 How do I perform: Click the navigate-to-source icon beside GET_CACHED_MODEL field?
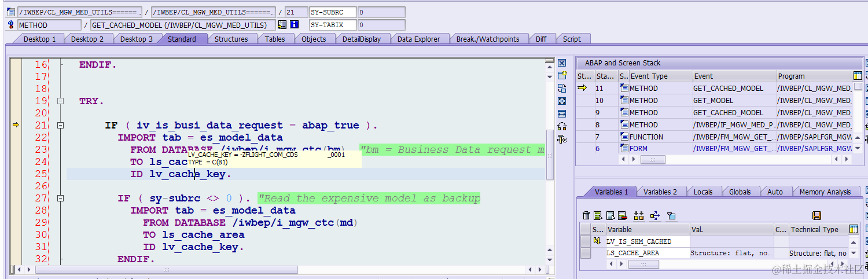click(x=282, y=25)
